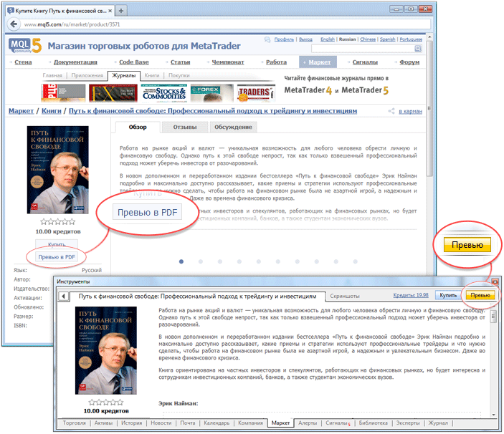Open the Чемпионат navigation item
The width and height of the screenshot is (504, 434).
228,62
